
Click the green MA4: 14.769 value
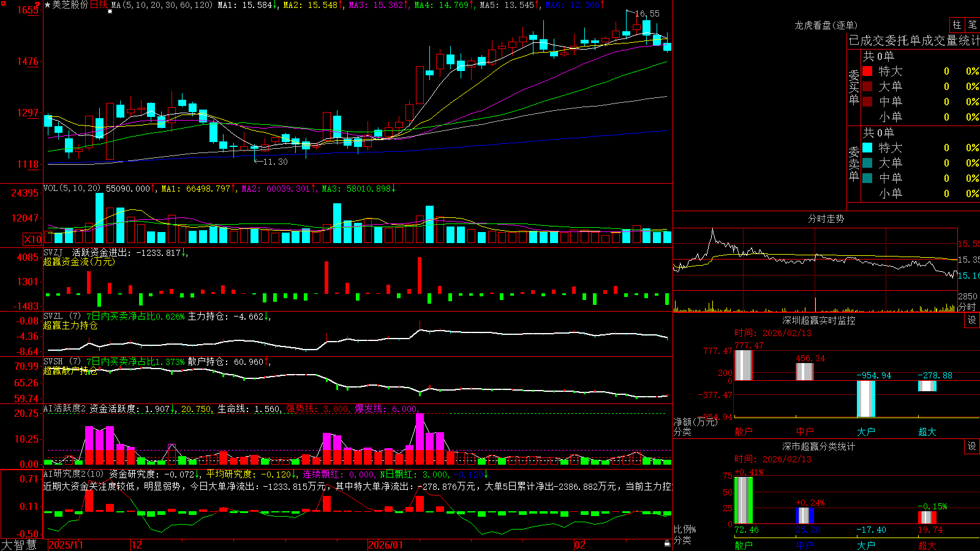(x=444, y=5)
